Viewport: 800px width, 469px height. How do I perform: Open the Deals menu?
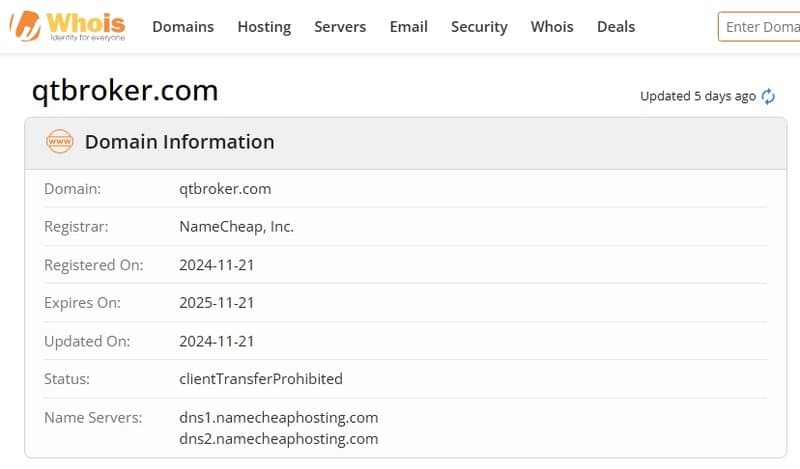coord(616,27)
